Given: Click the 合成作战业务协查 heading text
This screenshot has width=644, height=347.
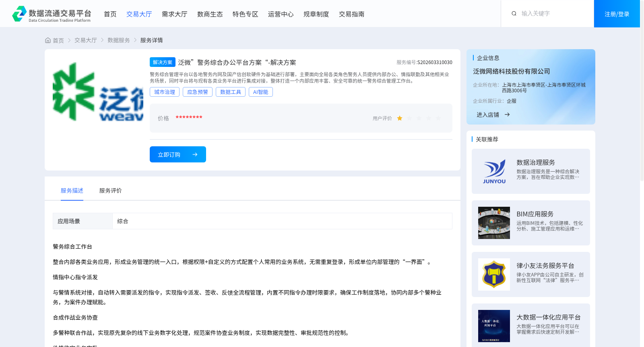Looking at the screenshot, I should tap(75, 318).
